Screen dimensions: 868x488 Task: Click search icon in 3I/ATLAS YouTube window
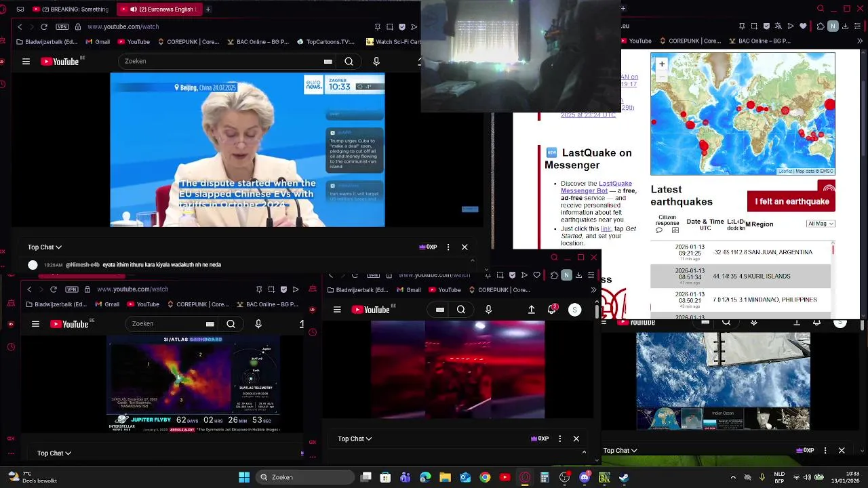[x=231, y=324]
